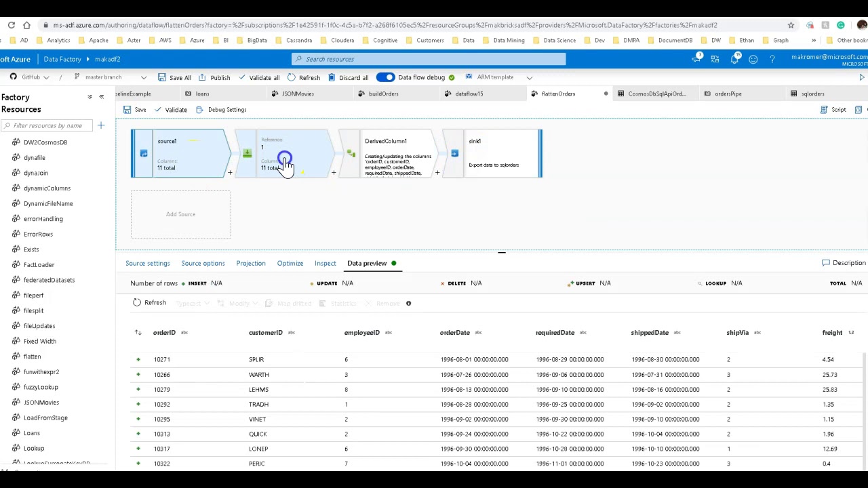Click the Save All disk icon
The image size is (868, 488).
pyautogui.click(x=161, y=77)
